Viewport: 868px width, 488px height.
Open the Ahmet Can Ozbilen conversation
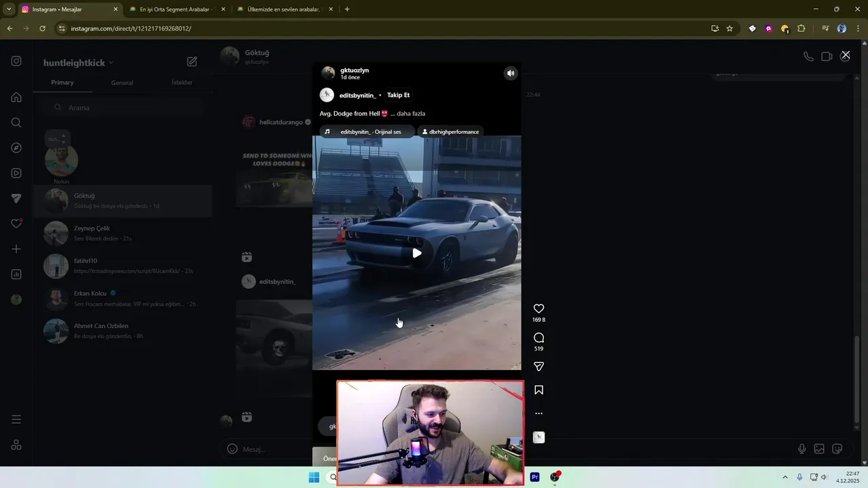pyautogui.click(x=122, y=331)
